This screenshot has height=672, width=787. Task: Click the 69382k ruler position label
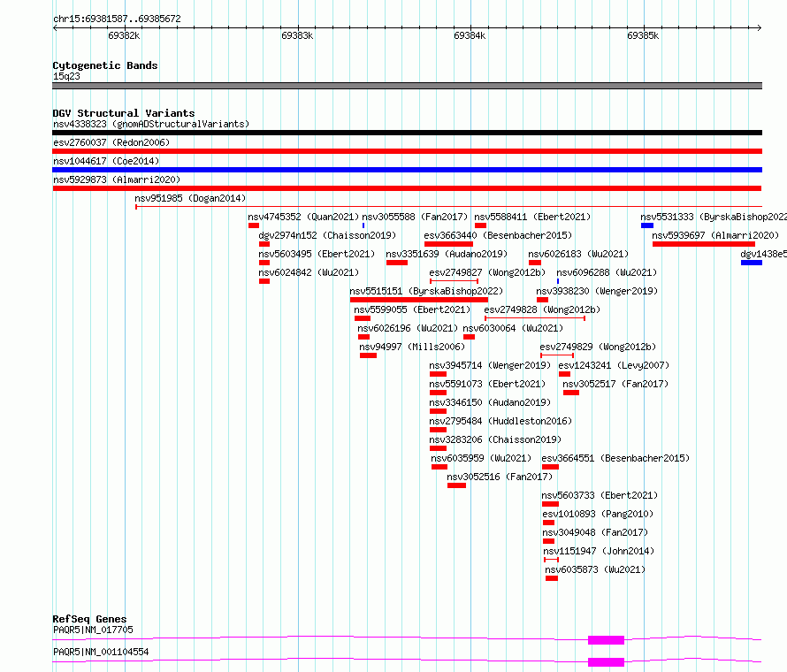coord(124,35)
